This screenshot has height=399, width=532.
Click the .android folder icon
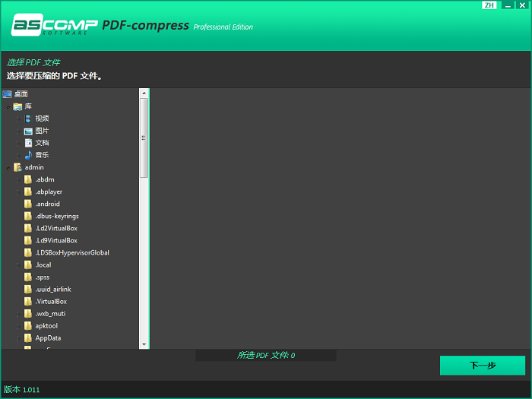pos(28,204)
